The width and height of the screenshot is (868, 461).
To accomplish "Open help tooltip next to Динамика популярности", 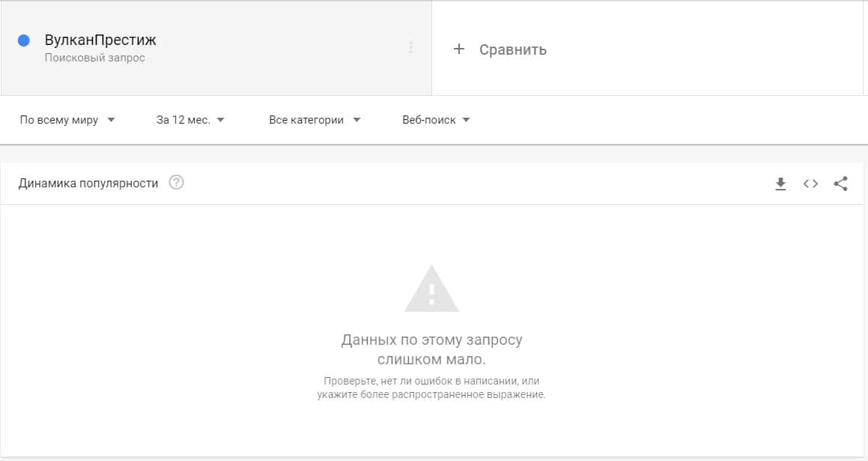I will tap(176, 182).
